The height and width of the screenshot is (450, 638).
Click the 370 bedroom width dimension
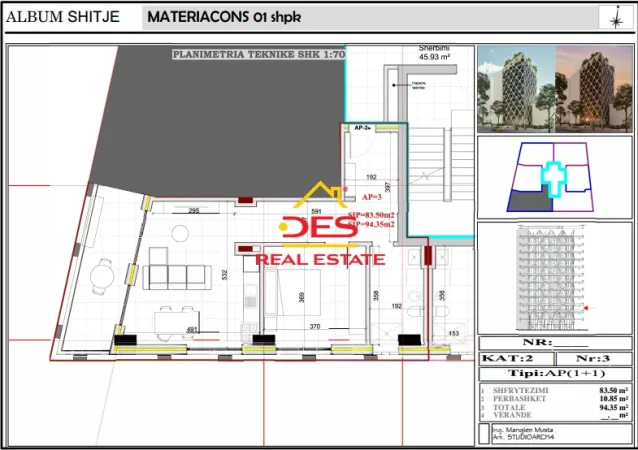(315, 326)
